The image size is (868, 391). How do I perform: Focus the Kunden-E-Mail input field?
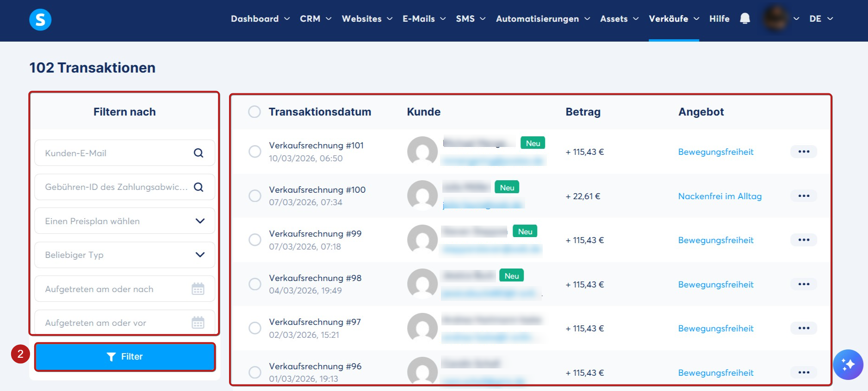pyautogui.click(x=124, y=153)
